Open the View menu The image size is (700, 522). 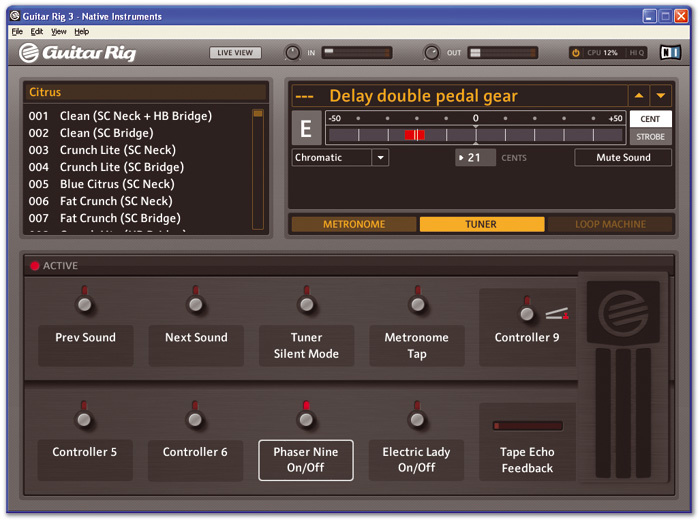coord(58,32)
